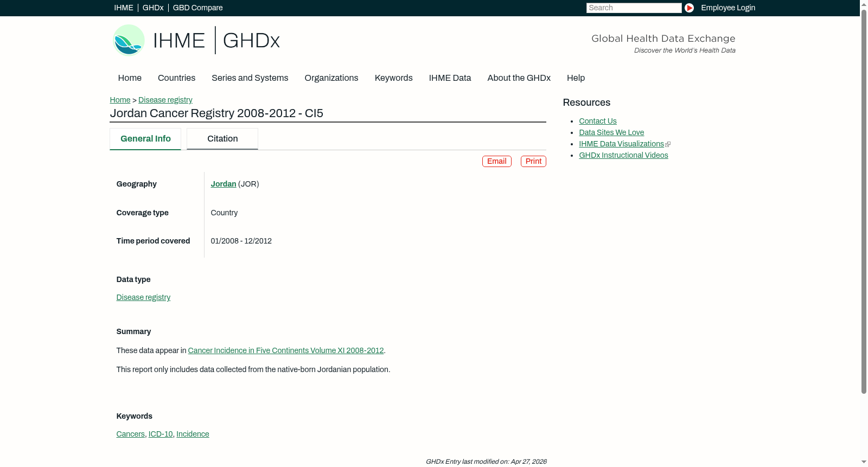The width and height of the screenshot is (868, 467).
Task: Click the GHDx wordmark in header
Action: (251, 41)
